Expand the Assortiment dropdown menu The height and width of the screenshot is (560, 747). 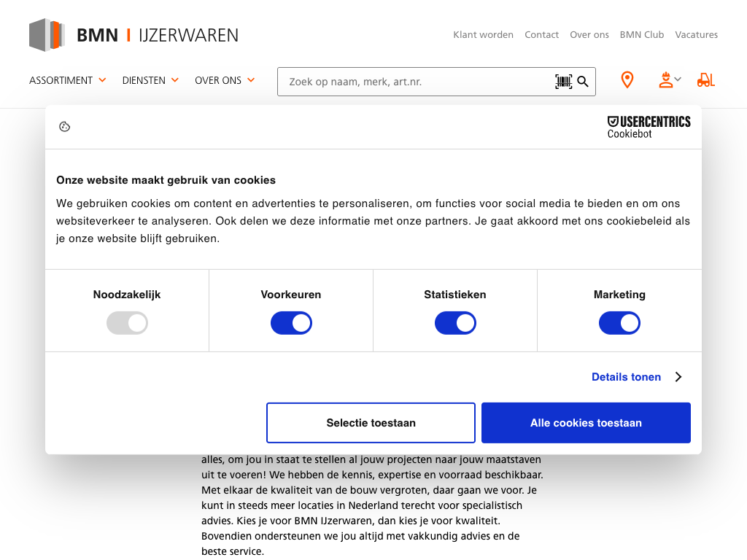click(68, 80)
